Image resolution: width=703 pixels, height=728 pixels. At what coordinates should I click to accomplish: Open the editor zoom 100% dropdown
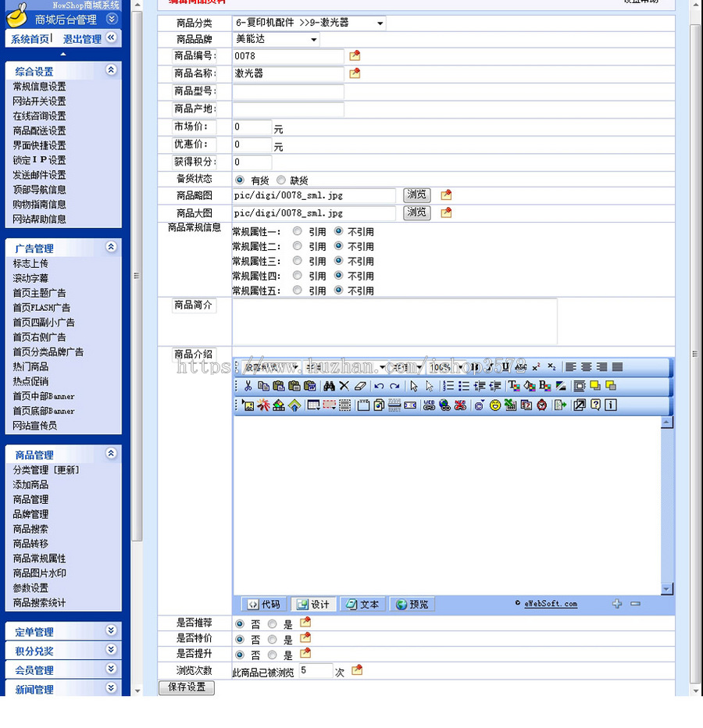[x=447, y=367]
